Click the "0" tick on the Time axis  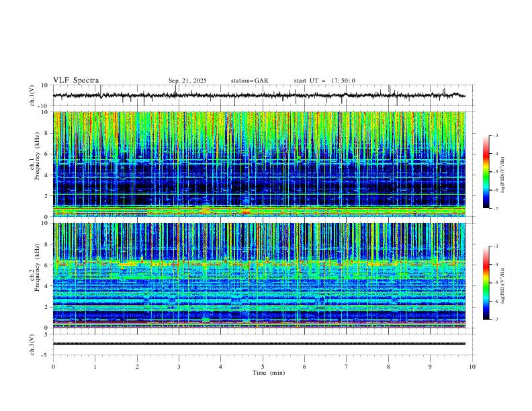[x=53, y=367]
